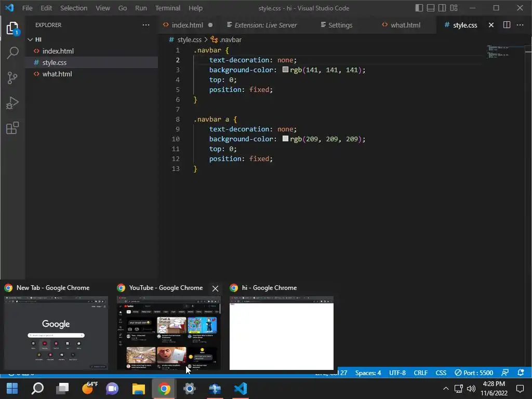The width and height of the screenshot is (532, 399).
Task: Open Explorer Views and More Actions ellipsis
Action: pyautogui.click(x=146, y=25)
